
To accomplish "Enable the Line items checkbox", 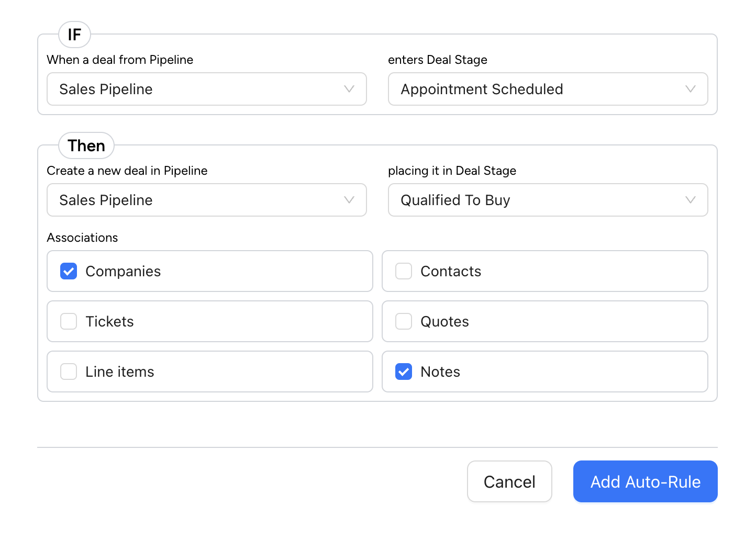I will [x=69, y=372].
